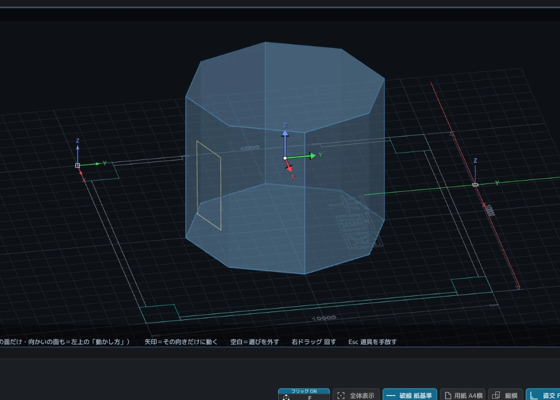The image size is (560, 400).
Task: Toggle the フリック ON button
Action: pyautogui.click(x=304, y=394)
